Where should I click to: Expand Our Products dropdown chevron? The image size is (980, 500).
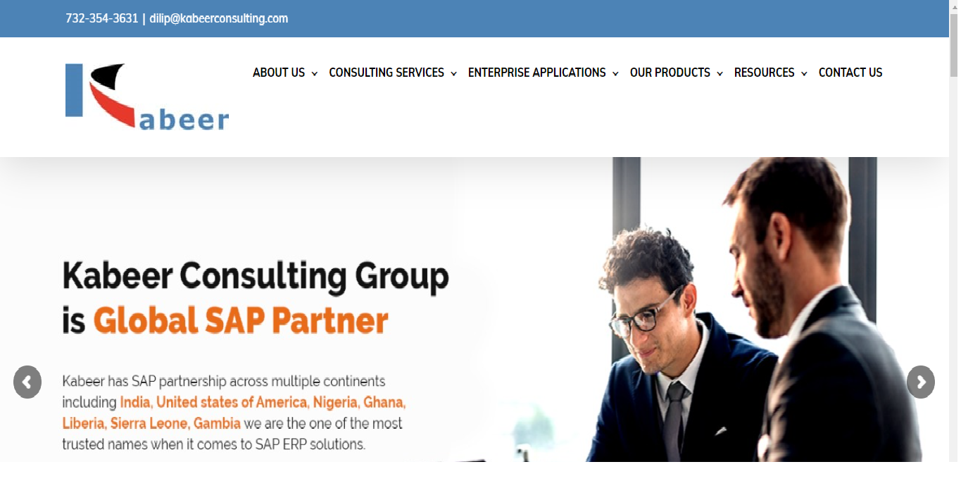click(720, 74)
